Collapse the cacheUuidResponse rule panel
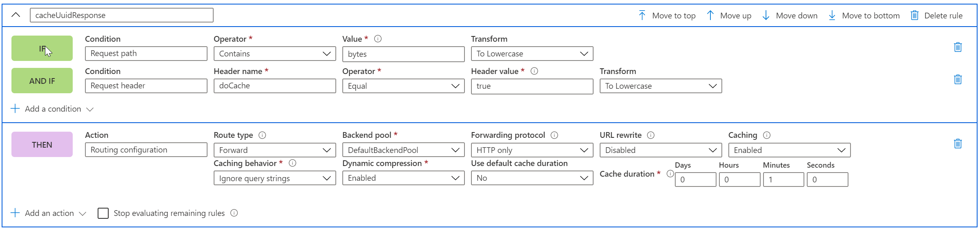Screen dimensions: 980x229 [x=16, y=15]
